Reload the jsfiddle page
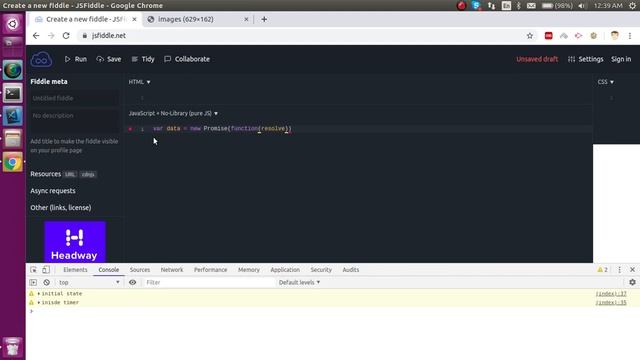640x360 pixels. pyautogui.click(x=66, y=36)
